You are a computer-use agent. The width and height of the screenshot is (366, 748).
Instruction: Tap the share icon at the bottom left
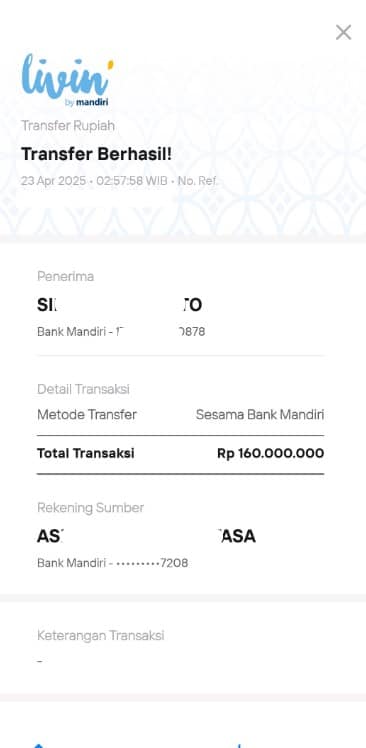(39, 745)
